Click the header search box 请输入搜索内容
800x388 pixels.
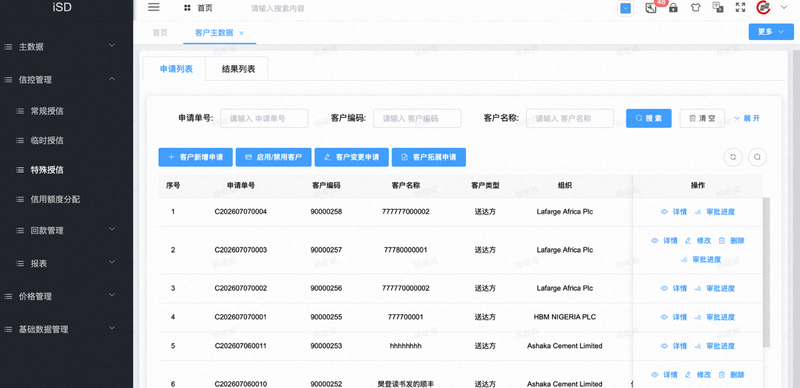278,8
